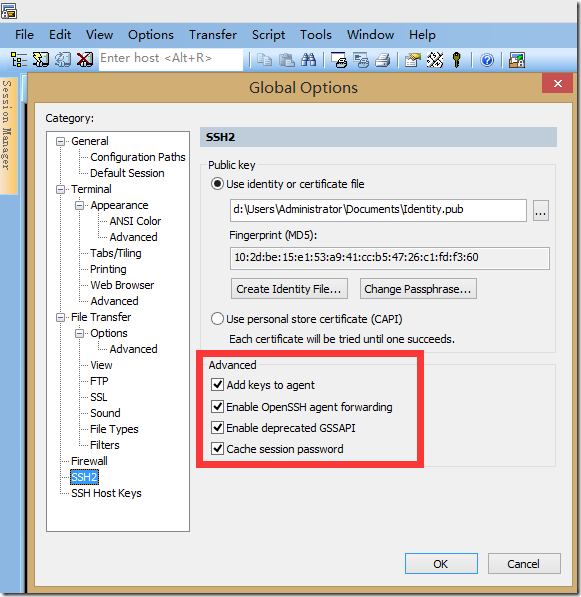Launch SecureFX from toolbar icon
The image size is (581, 597).
517,60
